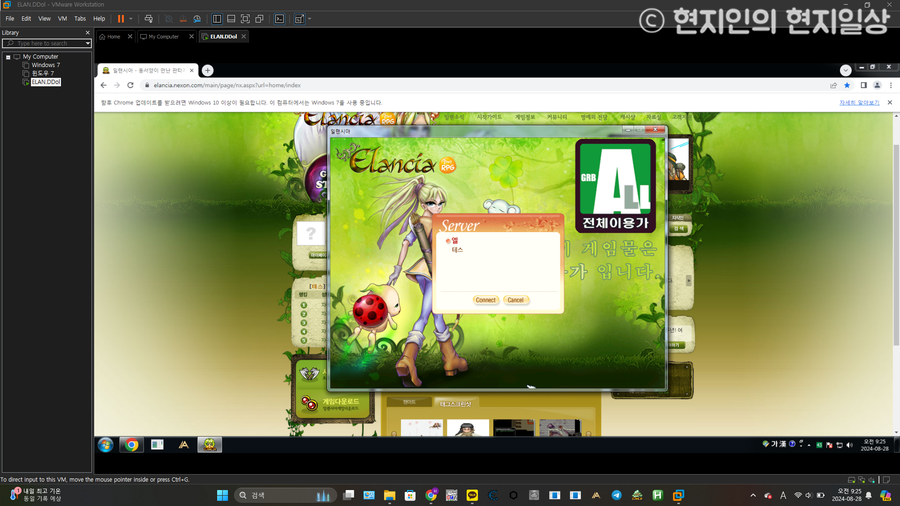Select Windows 7 in the library tree
Viewport: 900px width, 506px height.
click(45, 65)
